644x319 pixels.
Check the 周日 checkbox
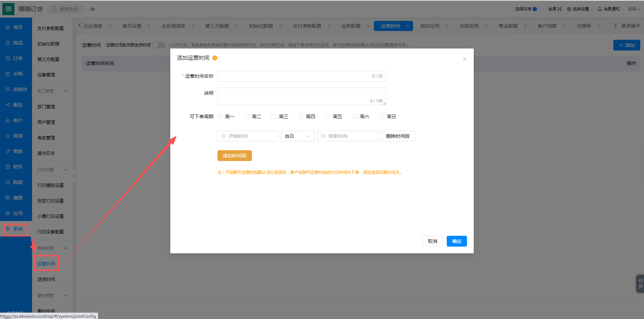click(x=382, y=117)
